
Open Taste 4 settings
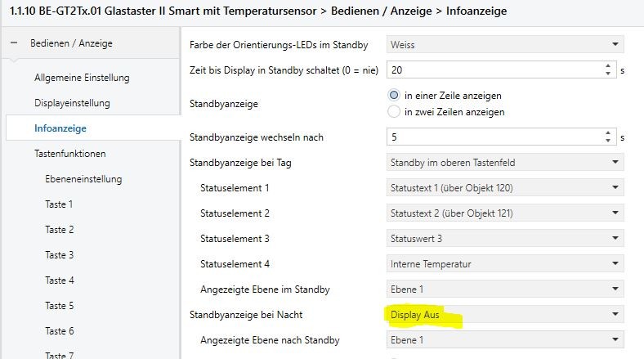coord(60,280)
